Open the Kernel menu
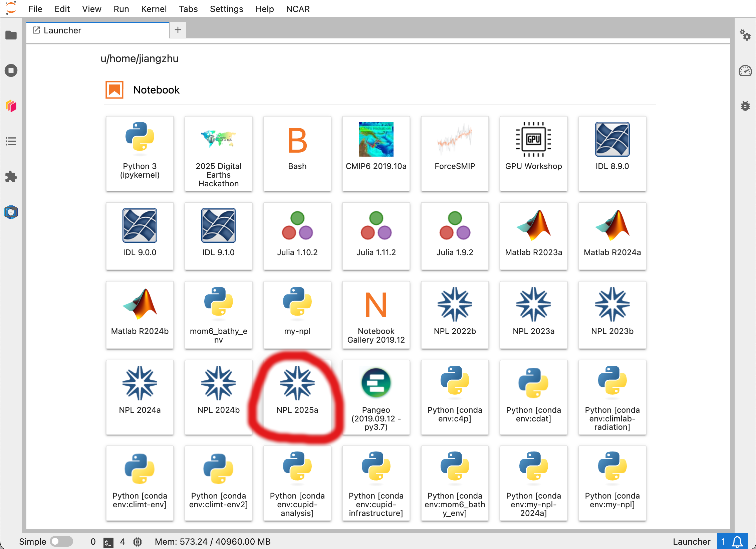 pyautogui.click(x=154, y=9)
